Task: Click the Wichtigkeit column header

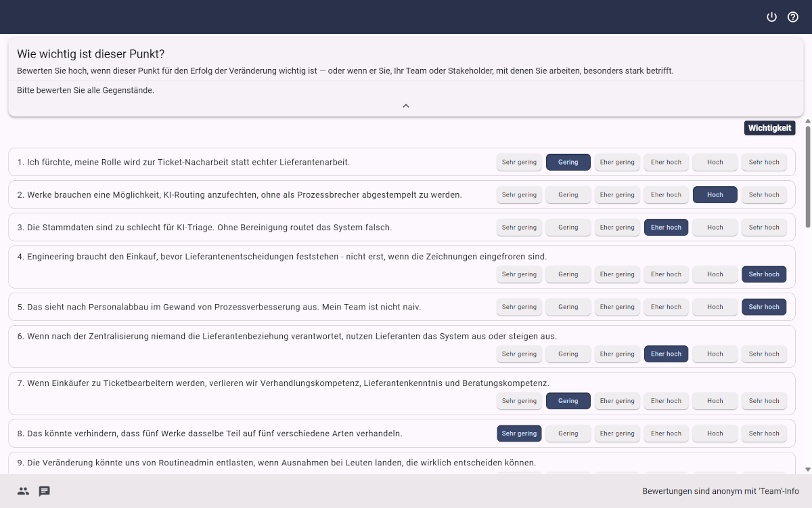Action: point(770,128)
